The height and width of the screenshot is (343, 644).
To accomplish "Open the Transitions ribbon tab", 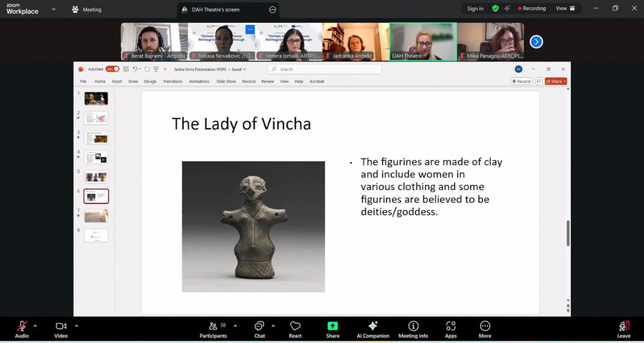I will click(x=172, y=81).
